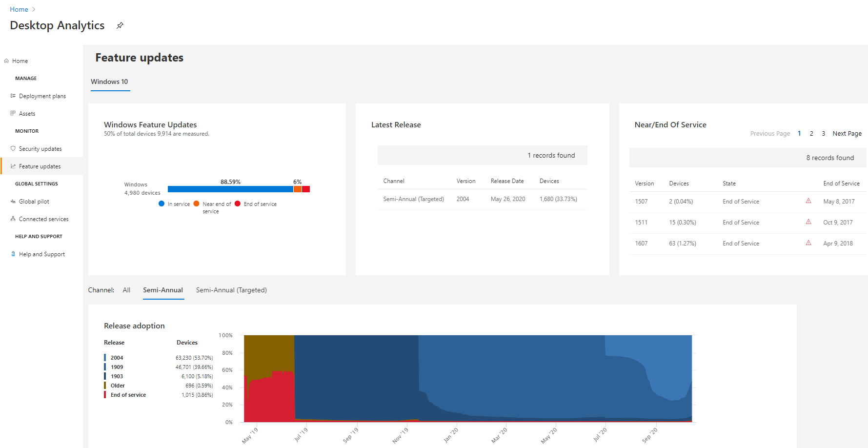Click the Home icon in the sidebar
The image size is (868, 448).
coord(6,61)
